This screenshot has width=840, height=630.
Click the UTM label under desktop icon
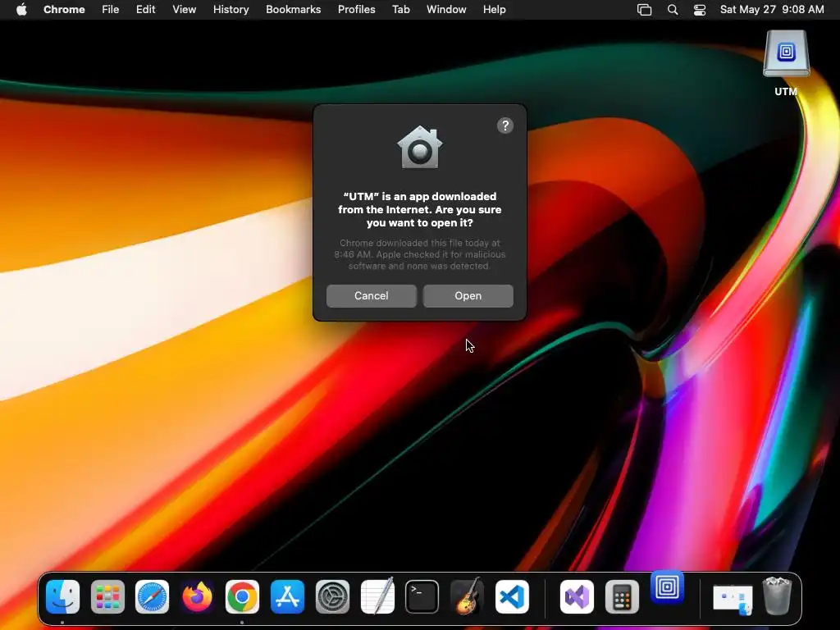point(786,92)
